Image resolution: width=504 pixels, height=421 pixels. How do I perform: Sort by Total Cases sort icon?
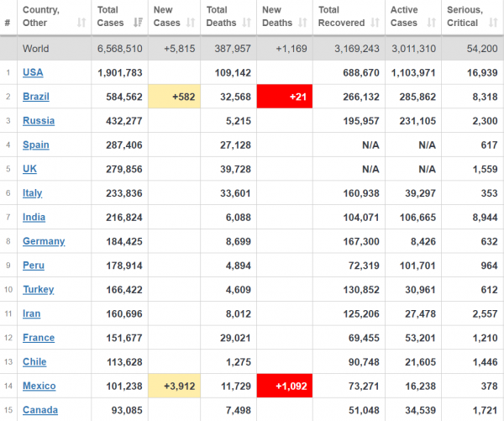tap(138, 23)
